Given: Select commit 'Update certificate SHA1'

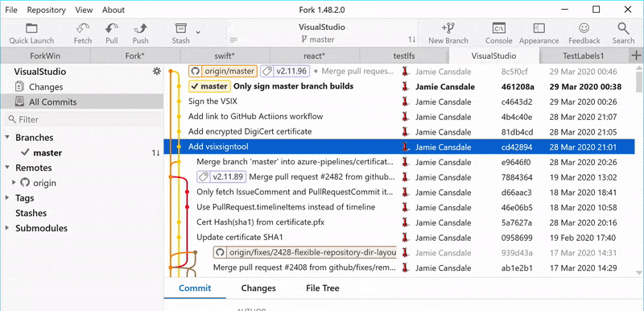Looking at the screenshot, I should (239, 237).
